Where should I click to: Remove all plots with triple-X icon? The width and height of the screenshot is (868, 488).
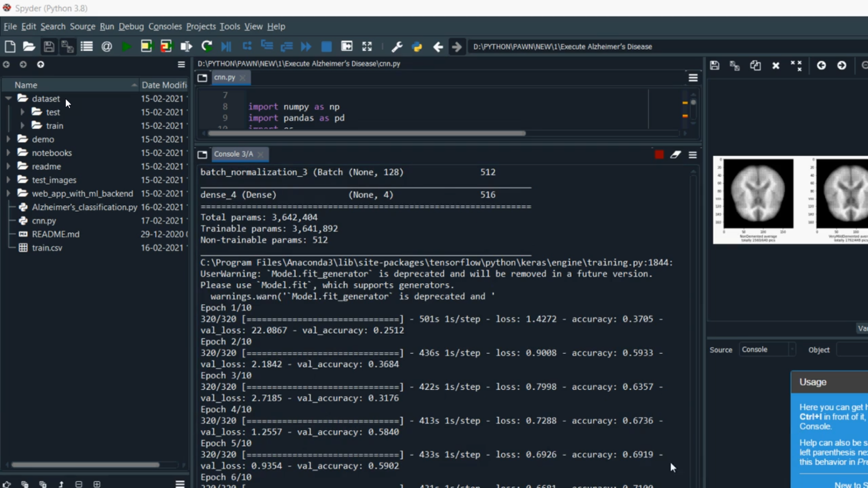796,66
